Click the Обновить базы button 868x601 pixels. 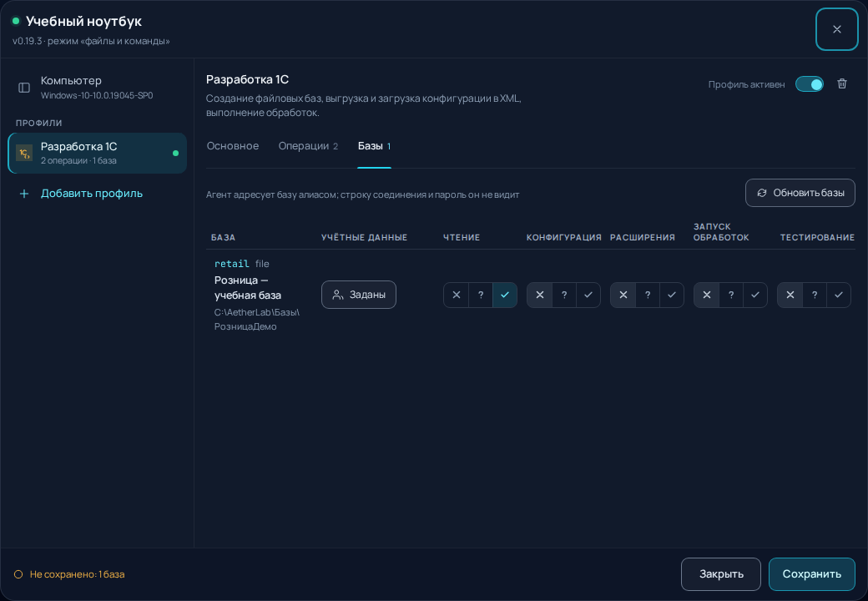tap(800, 193)
